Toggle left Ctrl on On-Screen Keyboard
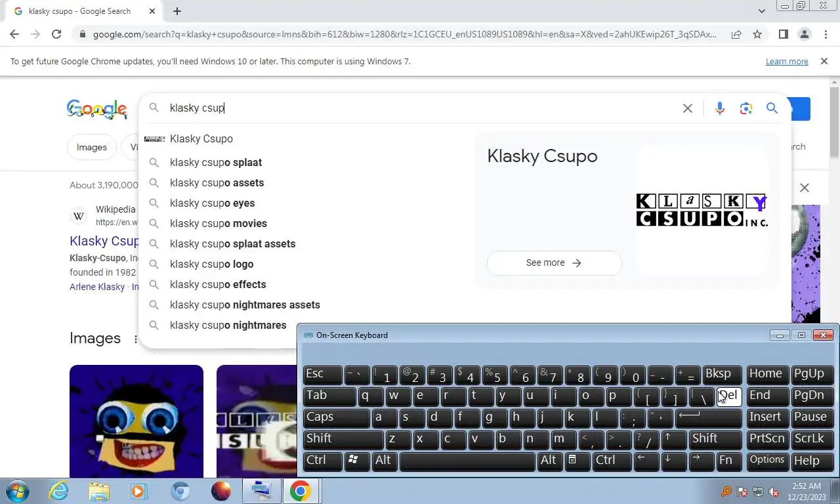 pos(322,461)
